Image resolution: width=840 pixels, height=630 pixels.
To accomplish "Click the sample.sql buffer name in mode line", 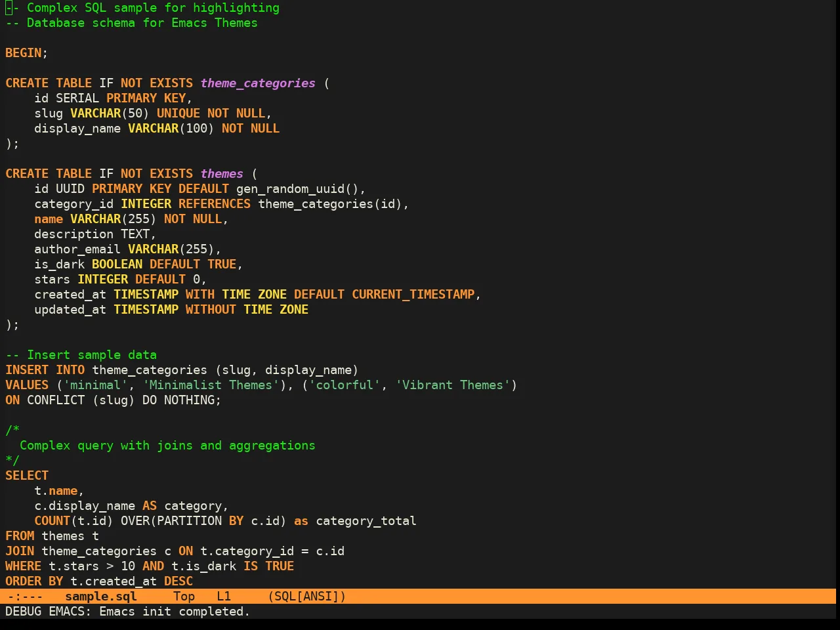I will [x=101, y=597].
